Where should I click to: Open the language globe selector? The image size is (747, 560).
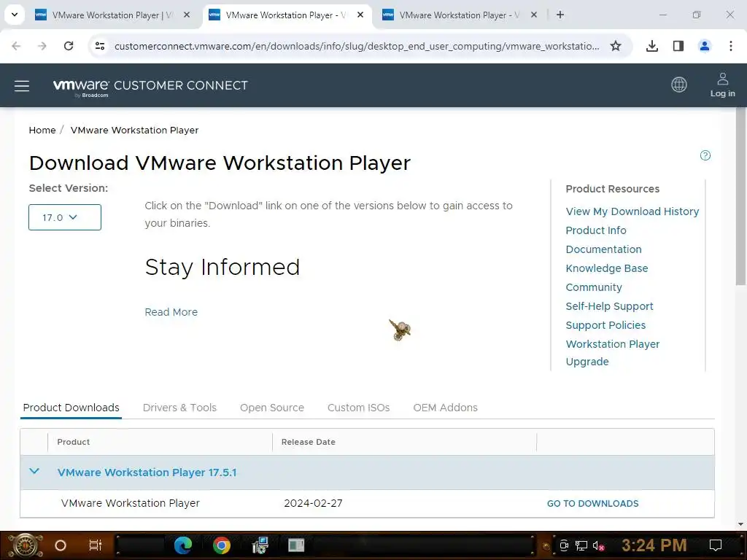[x=679, y=85]
